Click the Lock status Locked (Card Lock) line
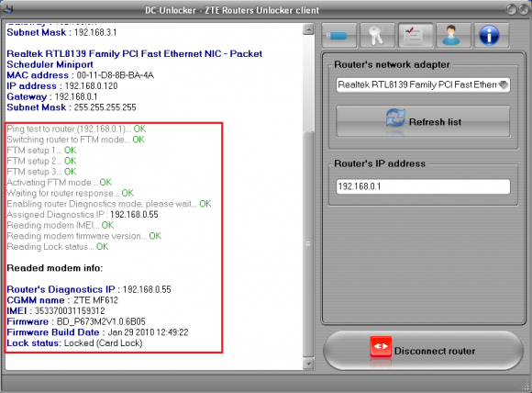The height and width of the screenshot is (393, 532). 74,343
